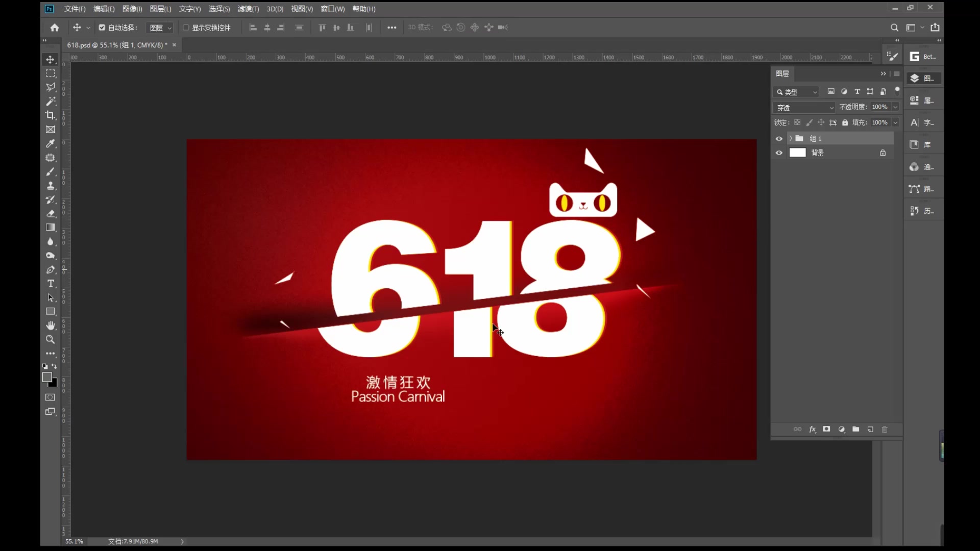The width and height of the screenshot is (980, 551).
Task: Select the Eyedropper tool
Action: [50, 144]
